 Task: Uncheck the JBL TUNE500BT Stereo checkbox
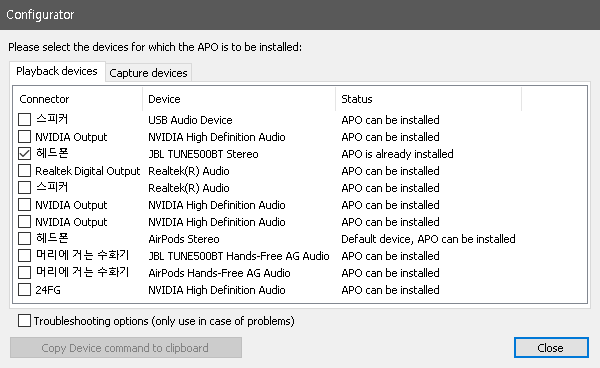pyautogui.click(x=24, y=154)
